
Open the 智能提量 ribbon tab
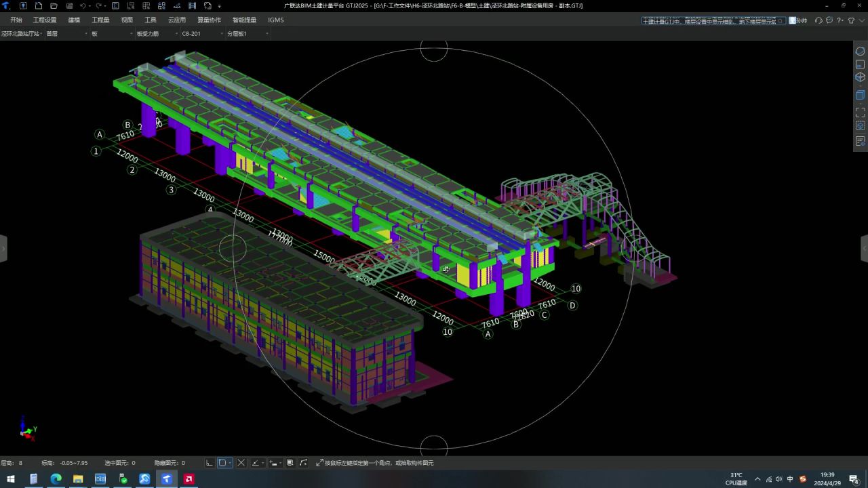244,20
